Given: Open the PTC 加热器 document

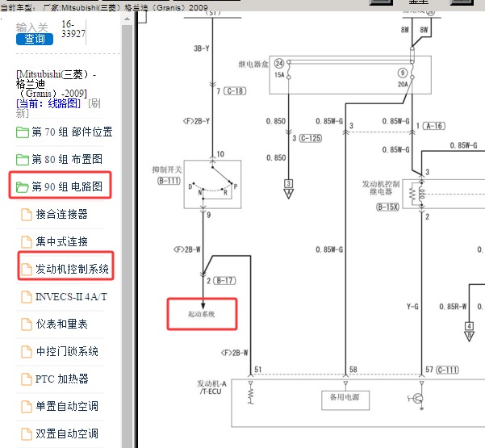Looking at the screenshot, I should coord(61,379).
